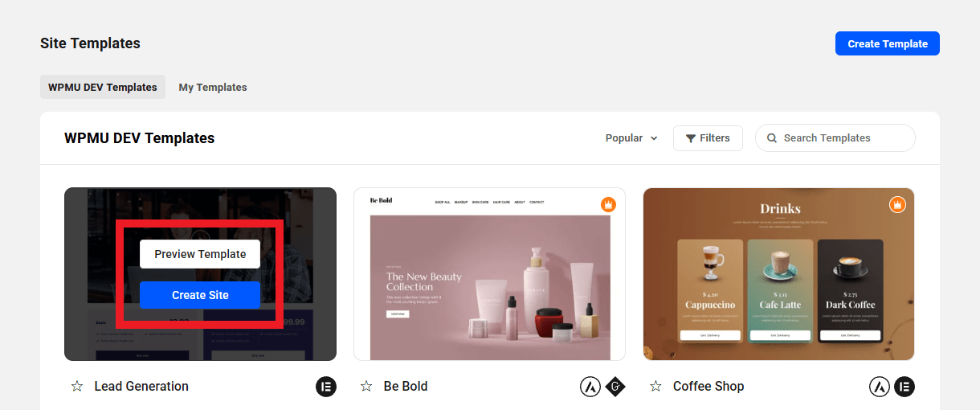Open the Popular sort dropdown

pyautogui.click(x=631, y=138)
